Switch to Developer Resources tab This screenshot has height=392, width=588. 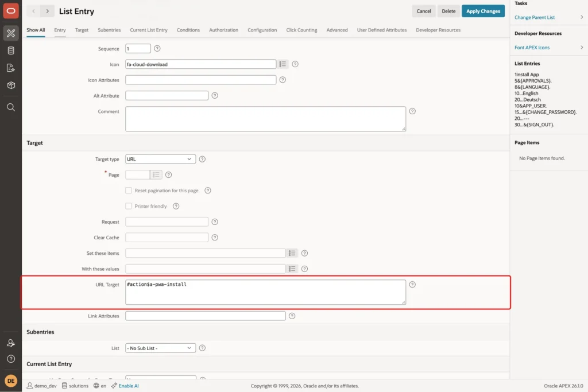click(438, 30)
